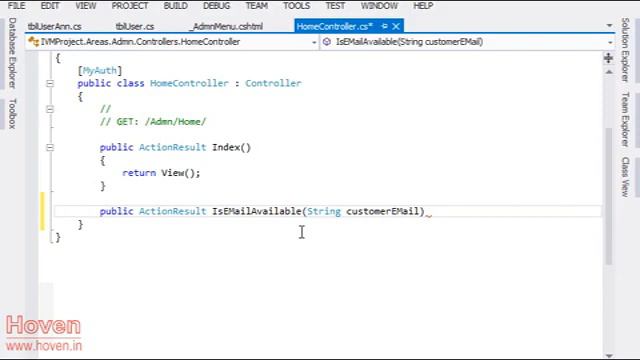Open the Toolbox side panel
Screen dimensions: 640x360
point(12,113)
